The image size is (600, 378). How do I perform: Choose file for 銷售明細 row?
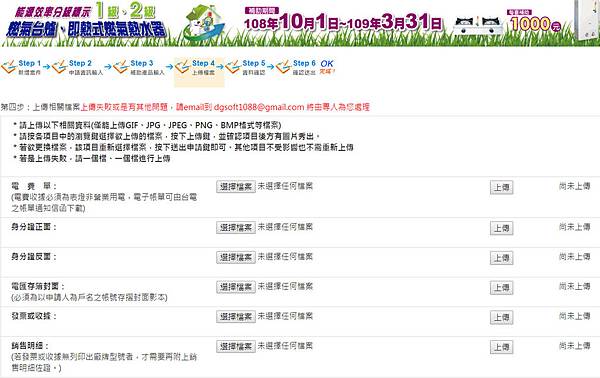tap(236, 347)
